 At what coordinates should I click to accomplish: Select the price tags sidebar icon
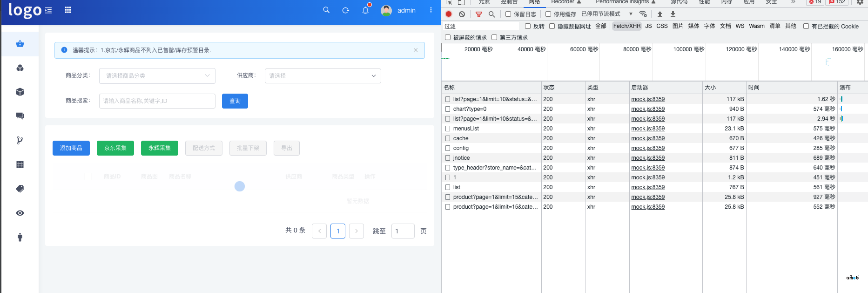tap(20, 189)
